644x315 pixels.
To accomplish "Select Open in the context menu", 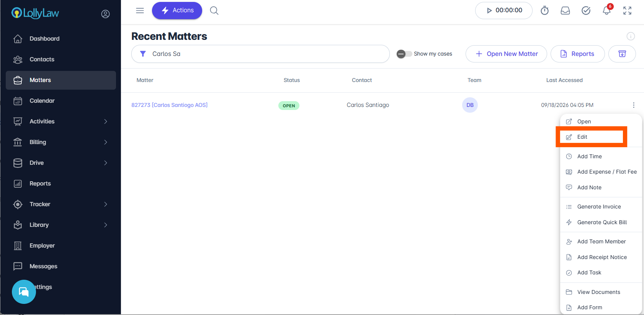I will [x=601, y=121].
